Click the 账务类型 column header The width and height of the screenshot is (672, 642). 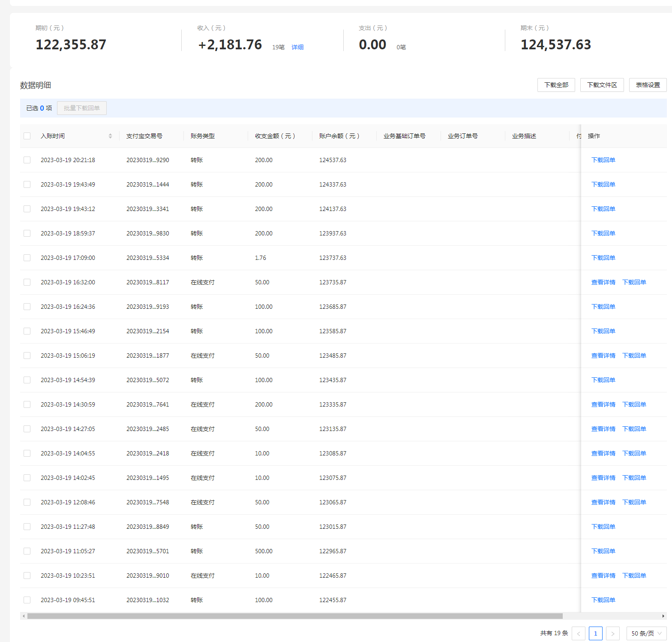click(203, 136)
